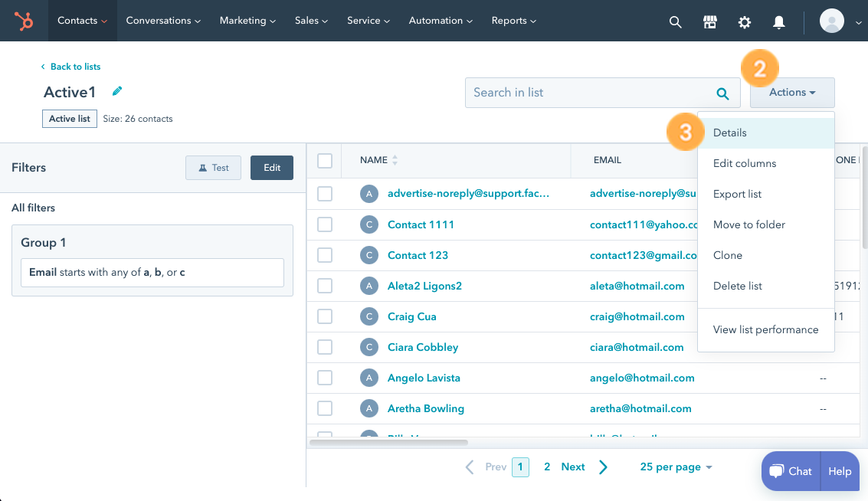This screenshot has height=501, width=868.
Task: Expand the Contacts menu
Action: point(83,21)
